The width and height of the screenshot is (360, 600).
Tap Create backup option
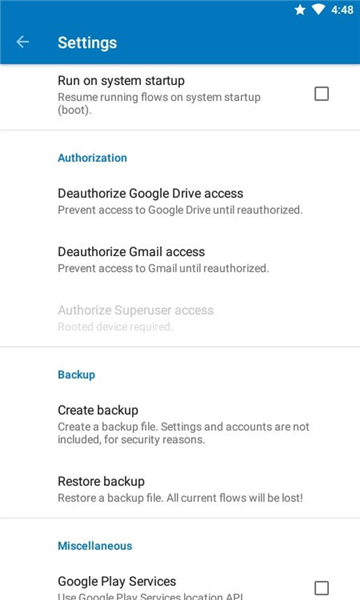180,424
